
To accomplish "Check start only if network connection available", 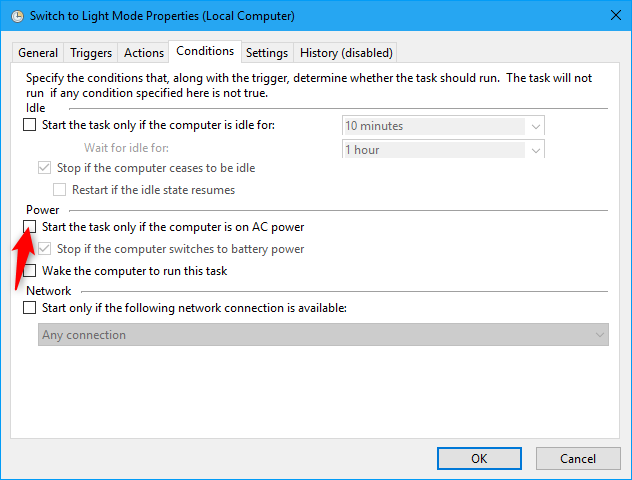I will [29, 308].
